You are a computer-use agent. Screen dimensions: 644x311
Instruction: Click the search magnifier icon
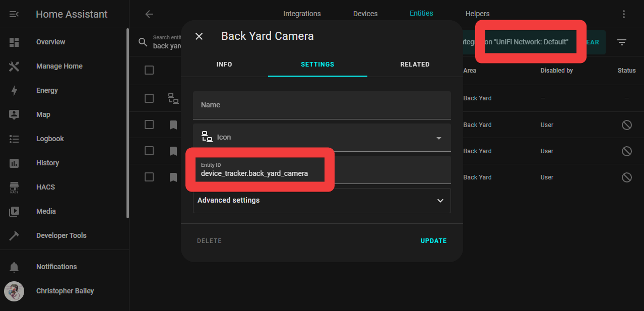pos(143,42)
